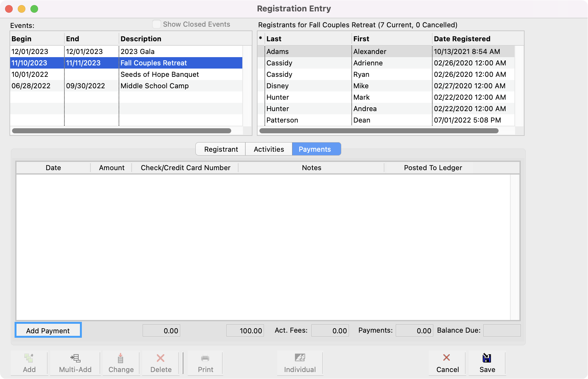This screenshot has height=379, width=588.
Task: Switch to the Registrant tab
Action: pyautogui.click(x=221, y=149)
